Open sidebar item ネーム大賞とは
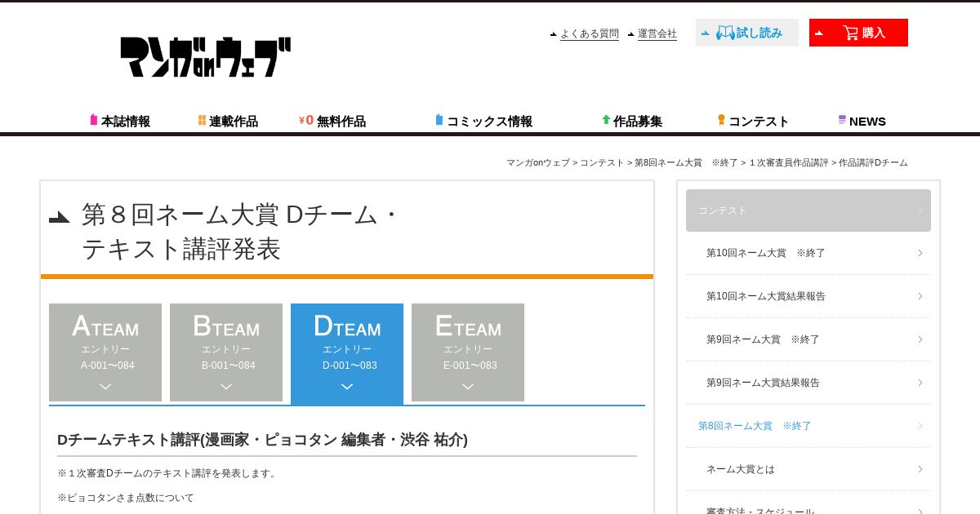The width and height of the screenshot is (980, 514). pos(808,469)
